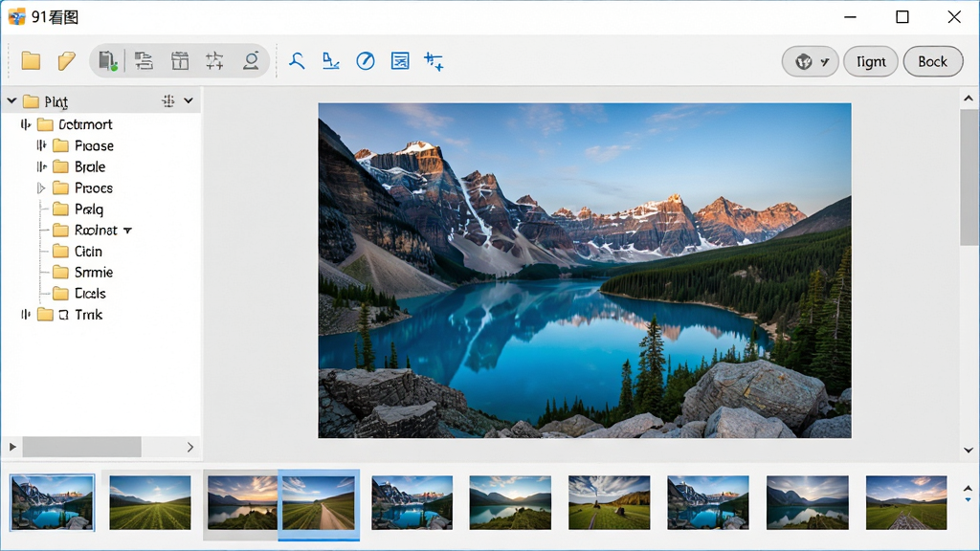The height and width of the screenshot is (551, 980).
Task: Select the seventh thumbnail with streaked clouds
Action: click(610, 502)
